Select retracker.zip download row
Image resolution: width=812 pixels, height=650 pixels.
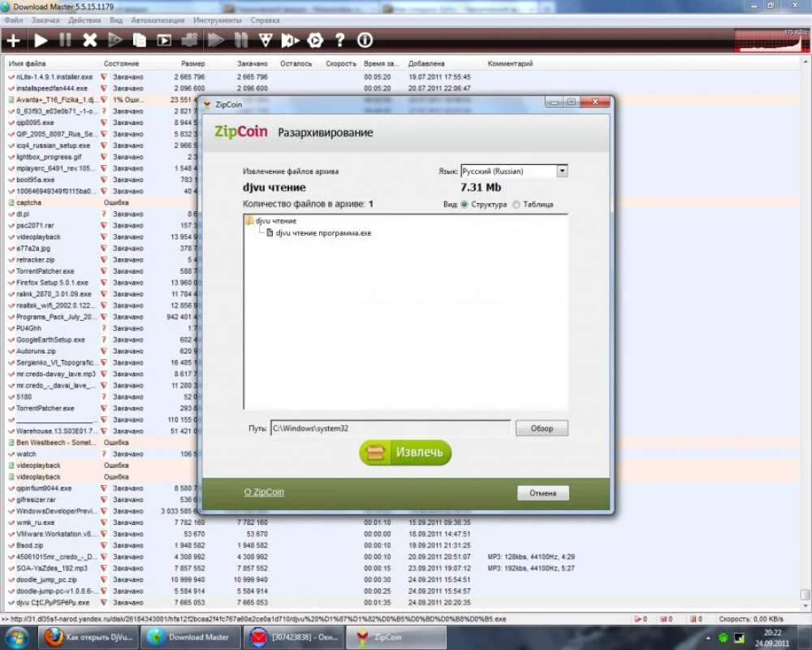[102, 260]
